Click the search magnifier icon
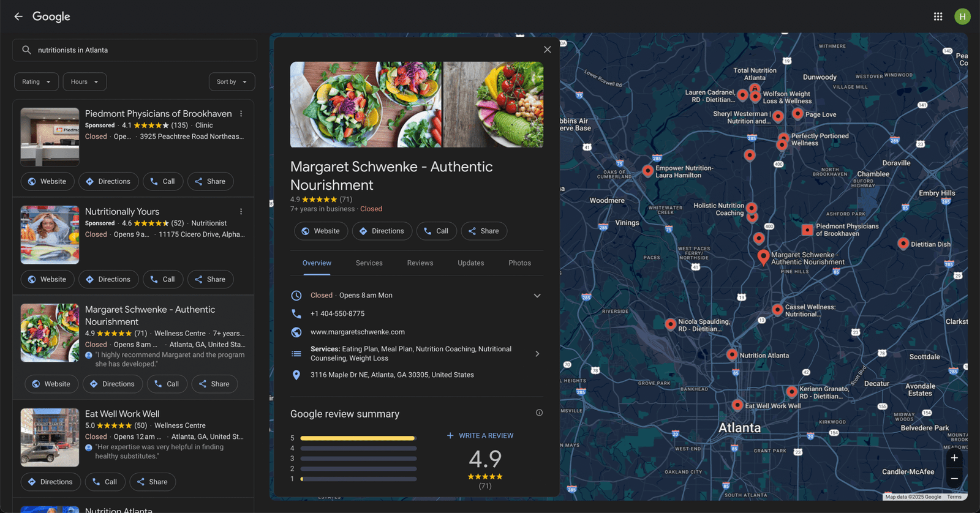 pos(26,50)
